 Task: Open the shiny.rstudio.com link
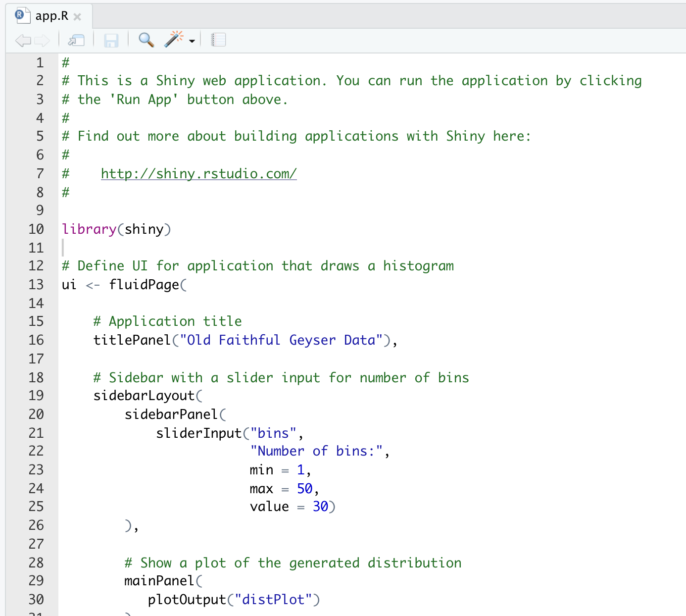pyautogui.click(x=198, y=174)
